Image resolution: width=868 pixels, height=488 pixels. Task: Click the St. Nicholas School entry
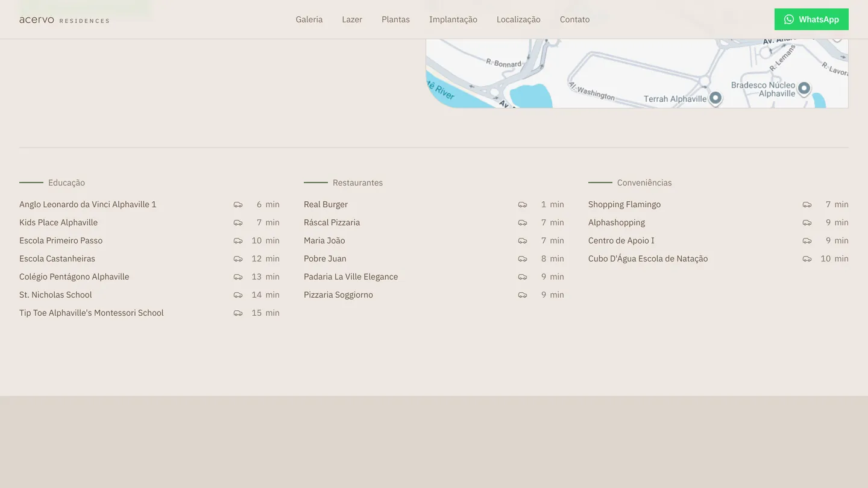point(55,295)
